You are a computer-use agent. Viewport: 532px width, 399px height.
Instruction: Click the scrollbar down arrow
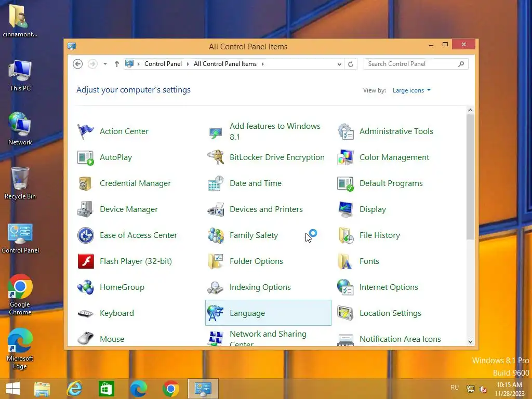[x=470, y=342]
